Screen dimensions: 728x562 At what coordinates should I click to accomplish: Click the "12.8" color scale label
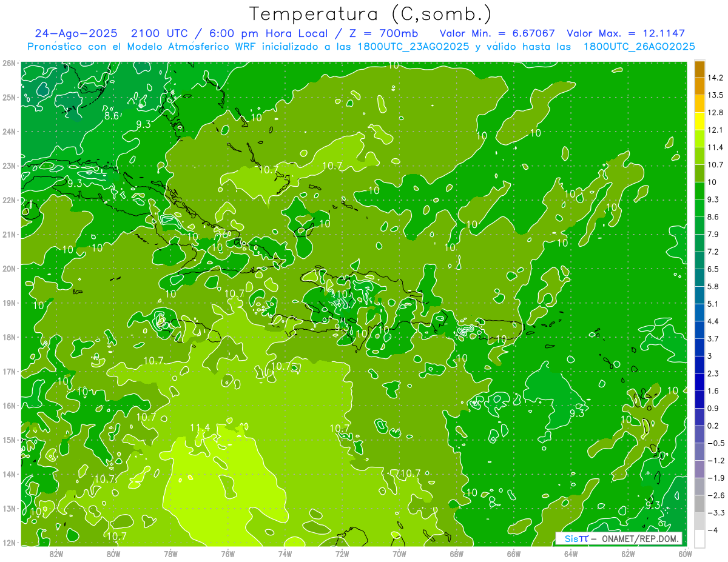click(714, 112)
